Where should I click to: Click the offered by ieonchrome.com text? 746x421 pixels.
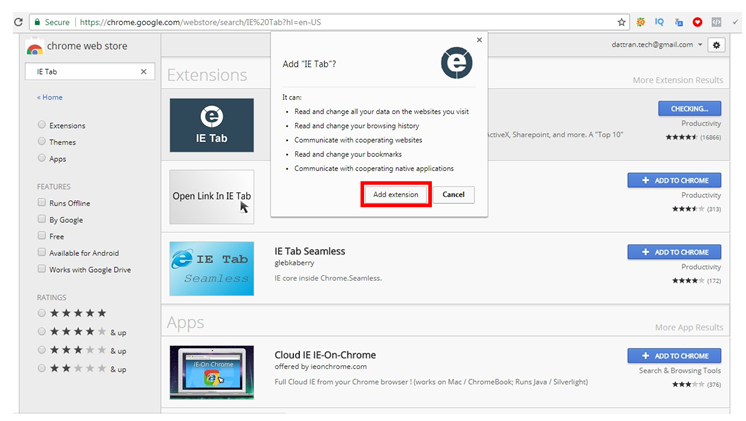tap(321, 366)
